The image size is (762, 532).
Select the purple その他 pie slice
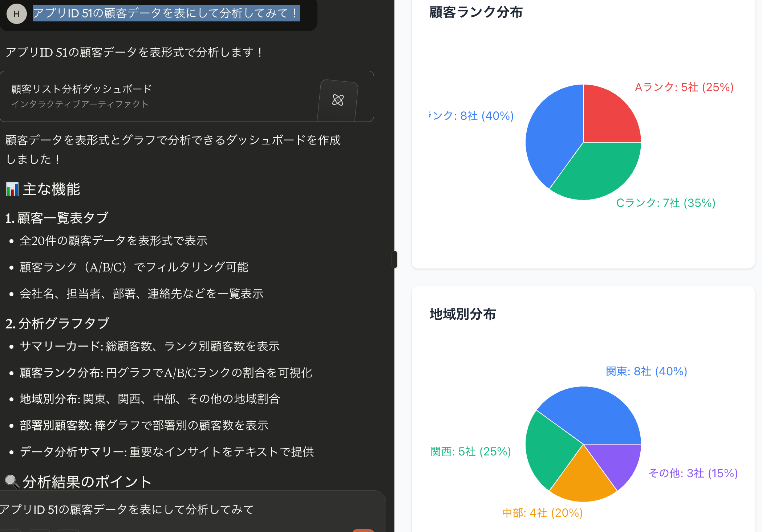coord(617,461)
